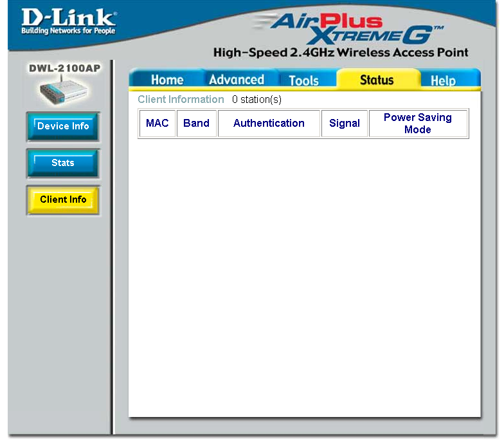Viewport: 504px width, 444px height.
Task: Open the Home tab
Action: pyautogui.click(x=167, y=80)
